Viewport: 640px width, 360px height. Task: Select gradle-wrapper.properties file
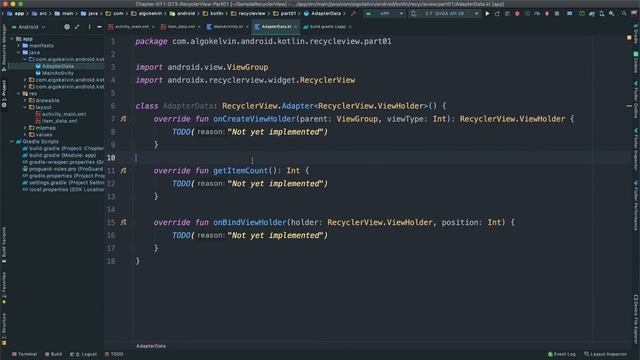tap(63, 162)
